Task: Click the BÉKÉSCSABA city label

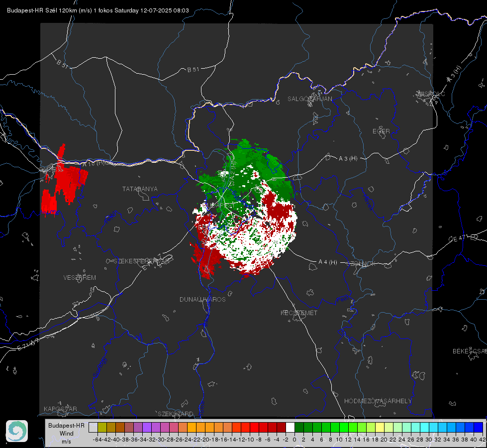Action: pyautogui.click(x=470, y=351)
